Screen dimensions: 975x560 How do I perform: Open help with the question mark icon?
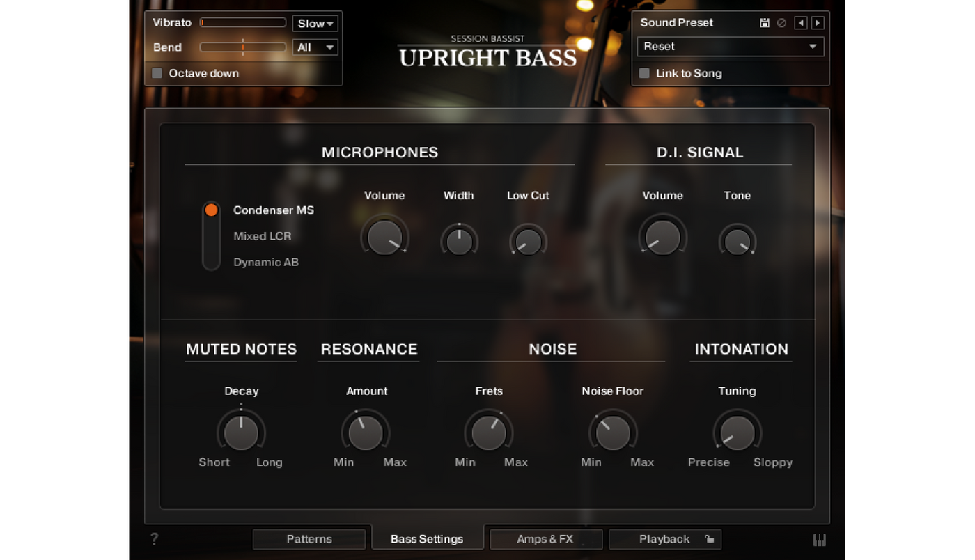click(x=155, y=539)
